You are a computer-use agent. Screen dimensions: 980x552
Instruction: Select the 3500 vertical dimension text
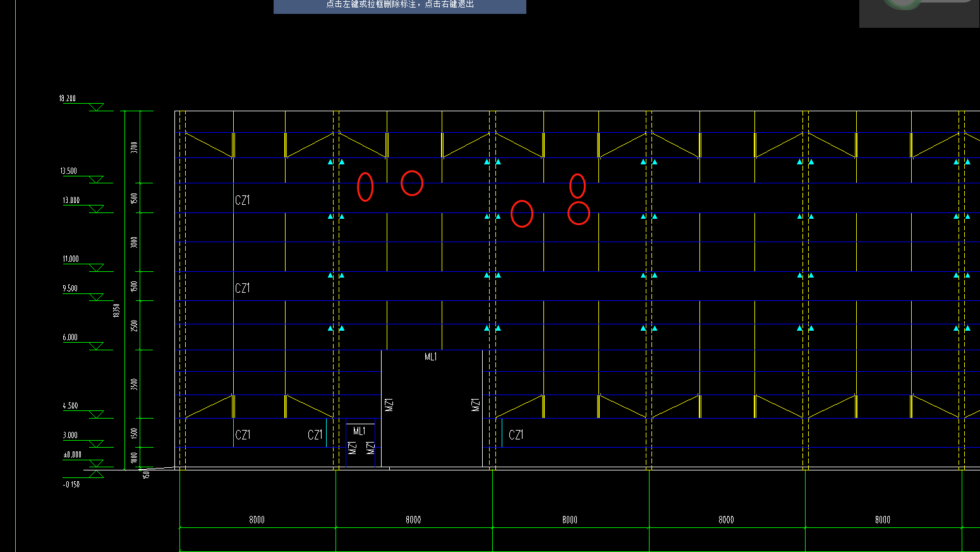click(134, 384)
